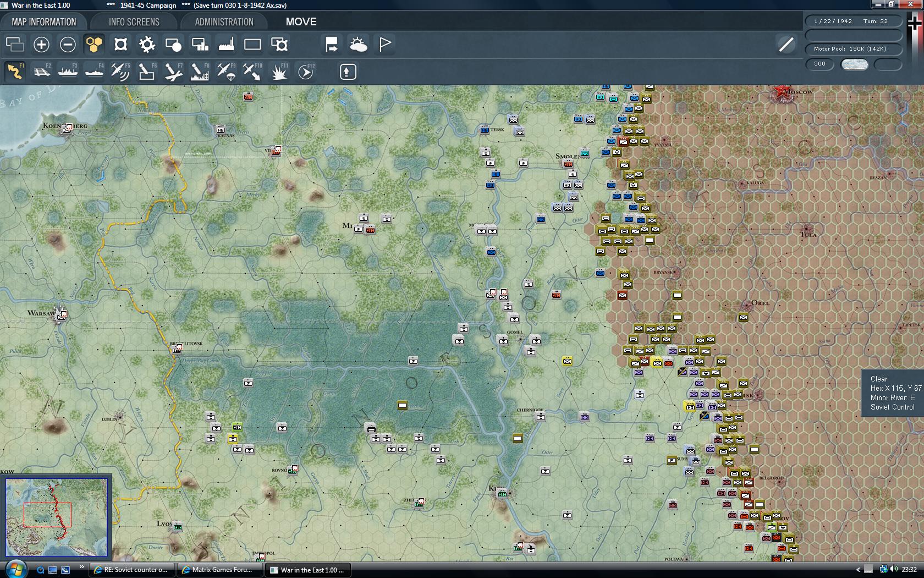This screenshot has width=924, height=578.
Task: Select the F11 explosion icon
Action: [279, 72]
